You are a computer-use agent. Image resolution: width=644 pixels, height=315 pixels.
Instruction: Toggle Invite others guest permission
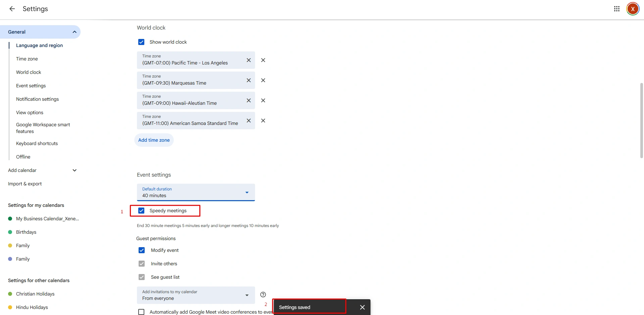pos(142,264)
